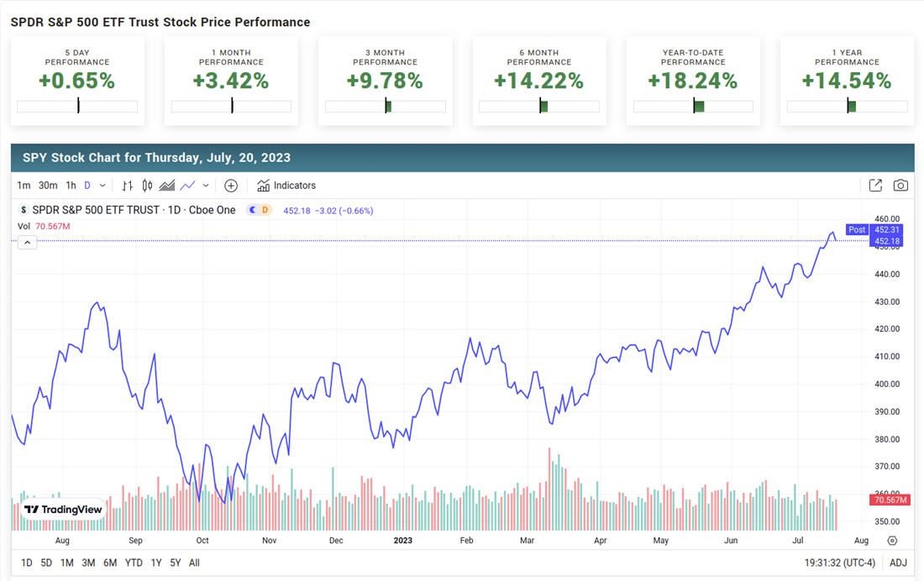Open the fullscreen popup chart icon

coord(875,186)
